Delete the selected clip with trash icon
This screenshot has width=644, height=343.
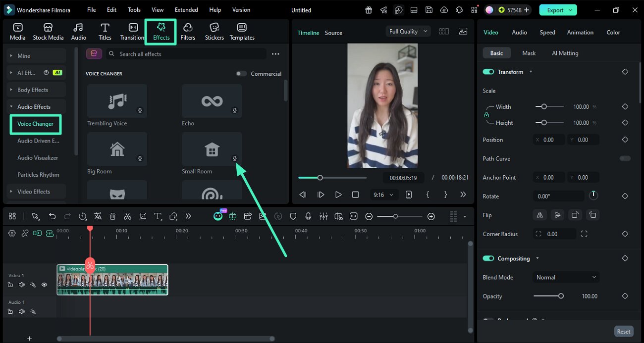[x=112, y=216]
